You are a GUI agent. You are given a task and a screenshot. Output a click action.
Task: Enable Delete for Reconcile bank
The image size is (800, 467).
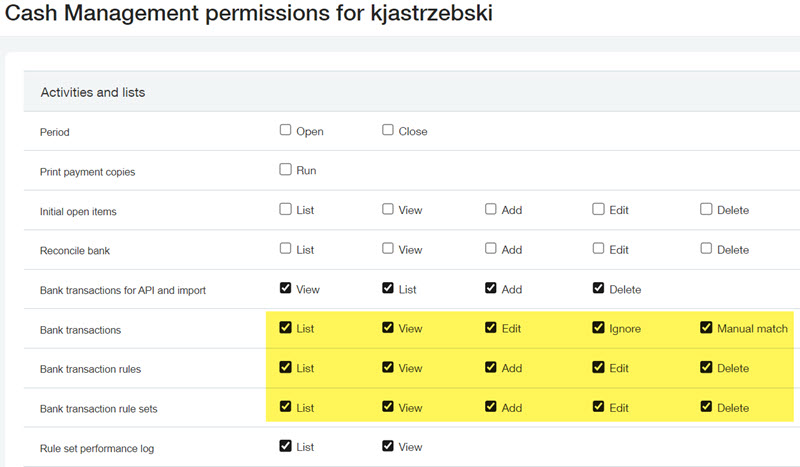tap(706, 248)
